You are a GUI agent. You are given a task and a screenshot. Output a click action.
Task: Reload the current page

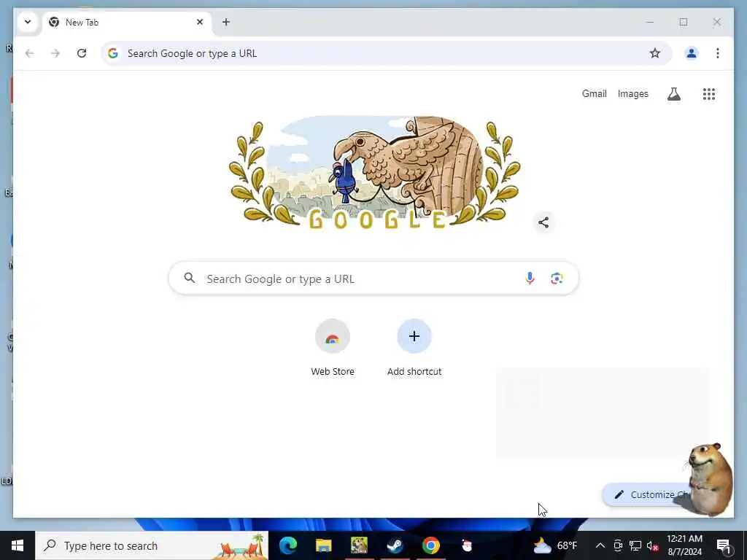pos(82,53)
